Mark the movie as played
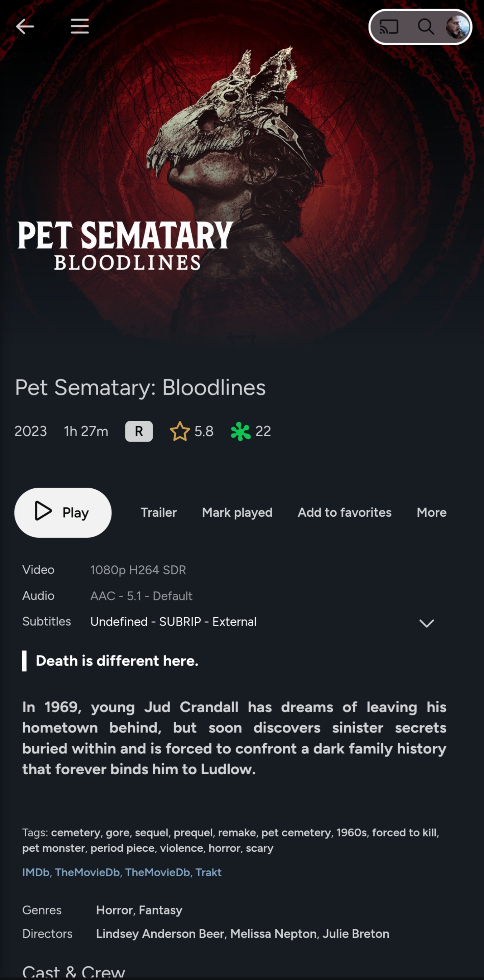484x980 pixels. 237,512
